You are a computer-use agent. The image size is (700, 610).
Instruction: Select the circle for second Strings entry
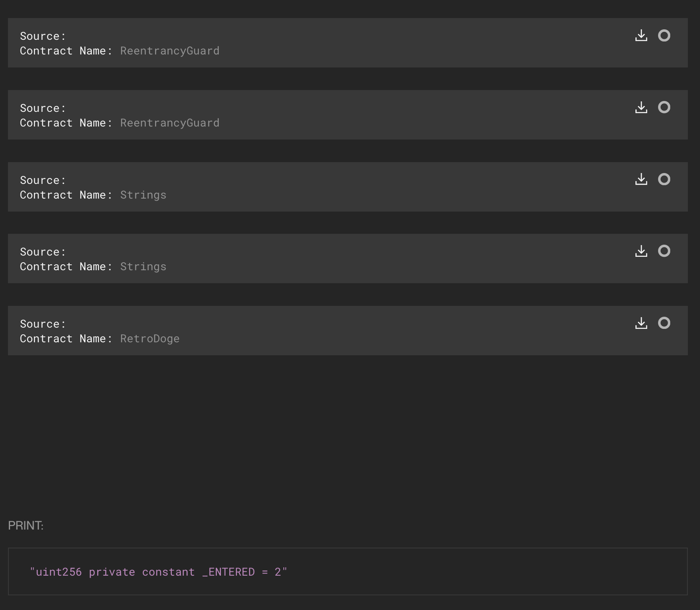(x=664, y=251)
